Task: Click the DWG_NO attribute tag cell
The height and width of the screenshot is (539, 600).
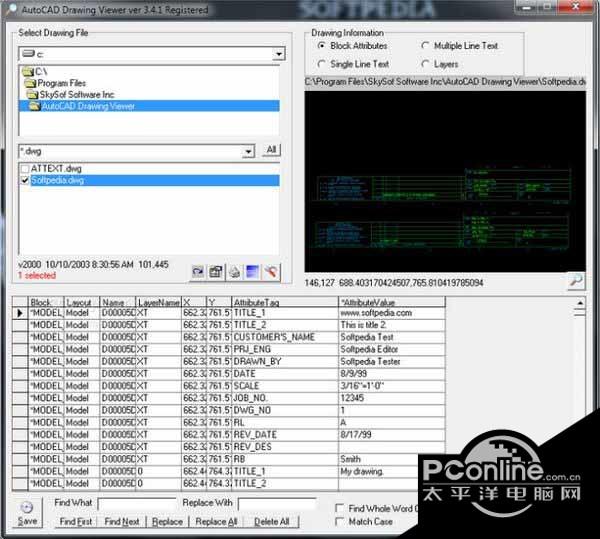Action: tap(285, 410)
